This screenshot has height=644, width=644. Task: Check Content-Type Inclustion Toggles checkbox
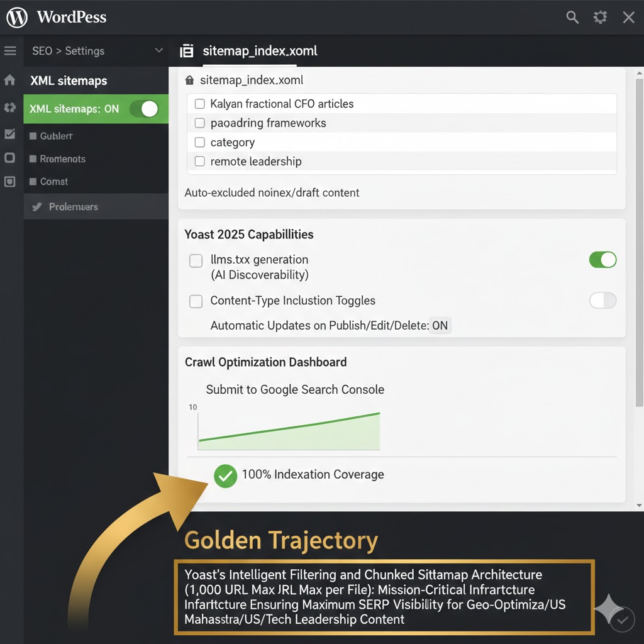[x=196, y=301]
